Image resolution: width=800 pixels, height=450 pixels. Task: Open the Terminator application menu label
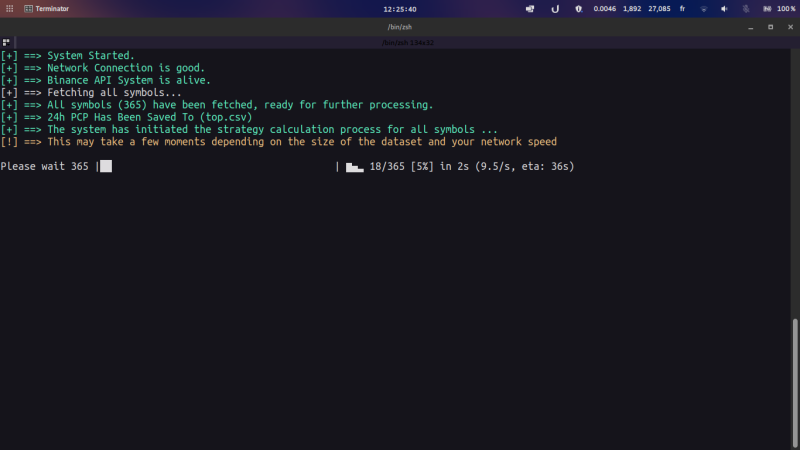point(52,8)
